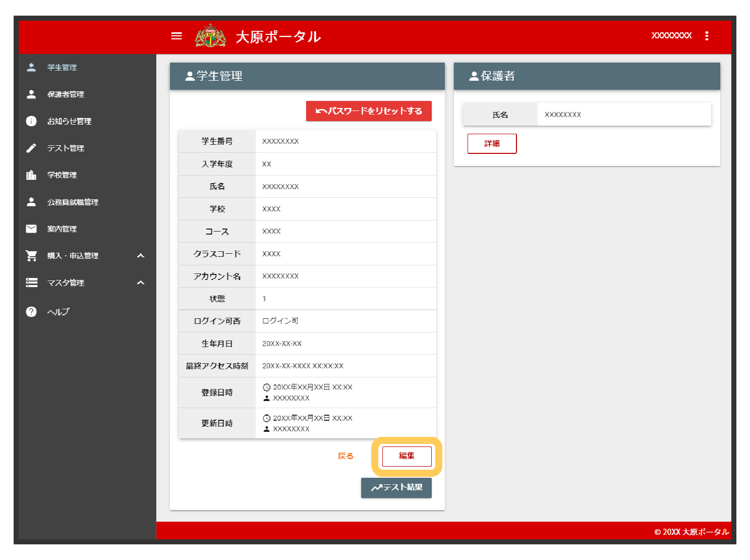Image resolution: width=750 pixels, height=560 pixels.
Task: Open テスト結果 button
Action: point(396,487)
